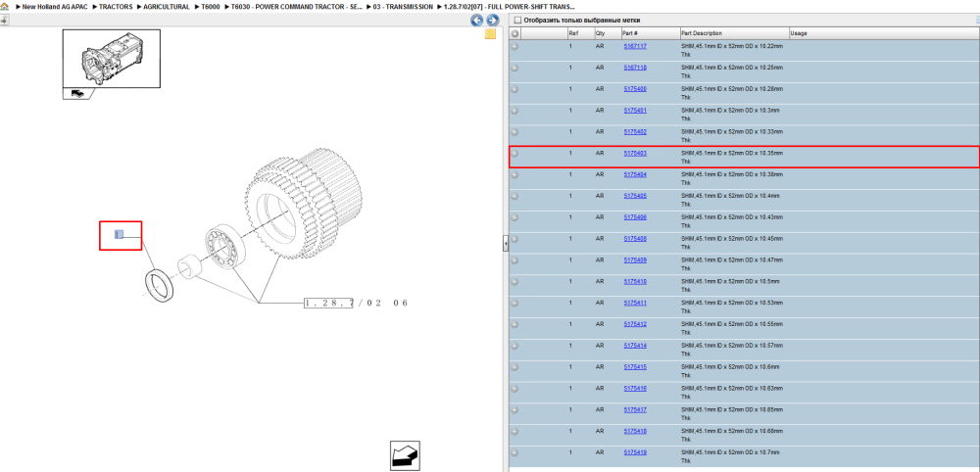
Task: Click the arrow tab under the transmission thumbnail
Action: 77,94
